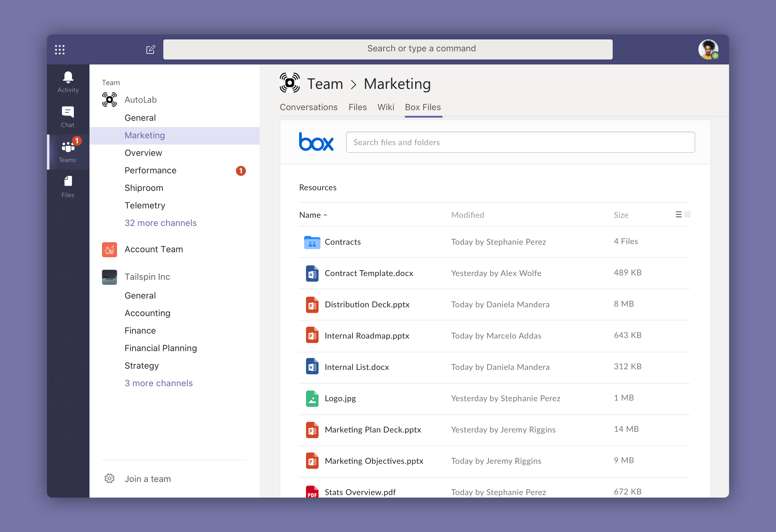Start a new chat with the compose icon
This screenshot has height=532, width=776.
click(151, 49)
